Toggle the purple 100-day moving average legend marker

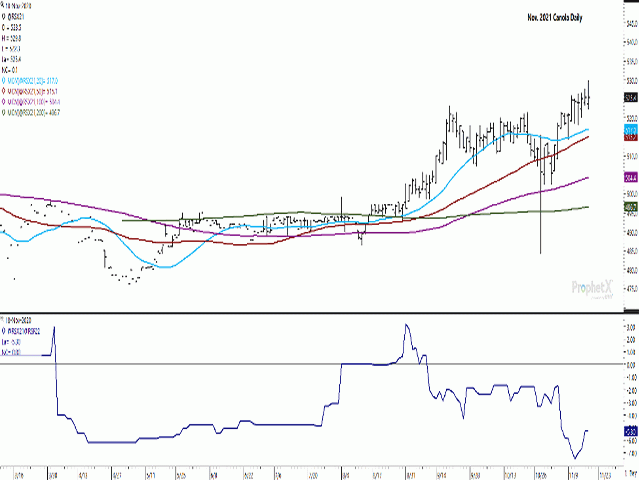[4, 102]
